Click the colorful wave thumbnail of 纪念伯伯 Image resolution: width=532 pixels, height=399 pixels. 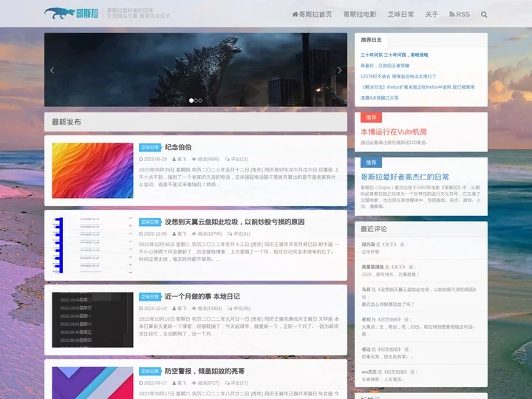pyautogui.click(x=92, y=171)
